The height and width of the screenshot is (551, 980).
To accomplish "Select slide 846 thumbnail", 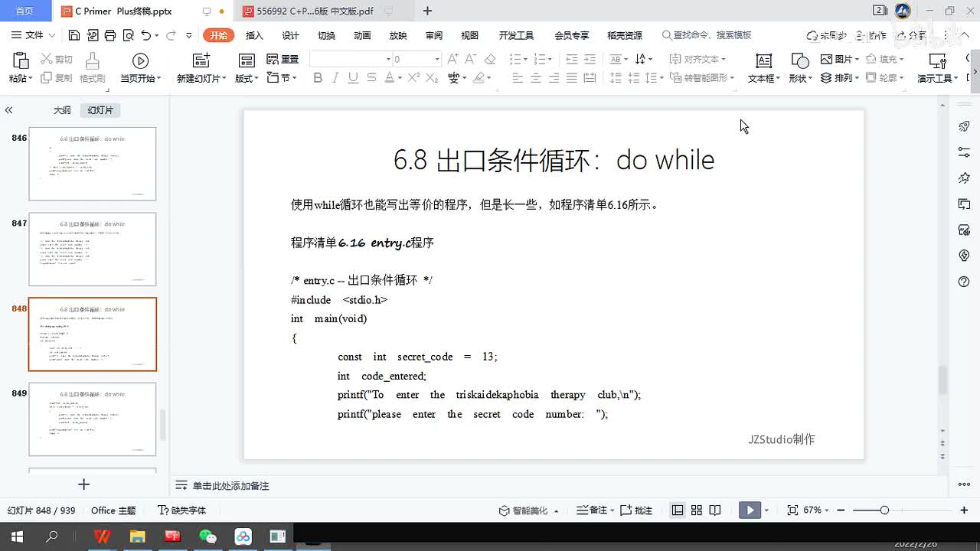I will click(92, 164).
